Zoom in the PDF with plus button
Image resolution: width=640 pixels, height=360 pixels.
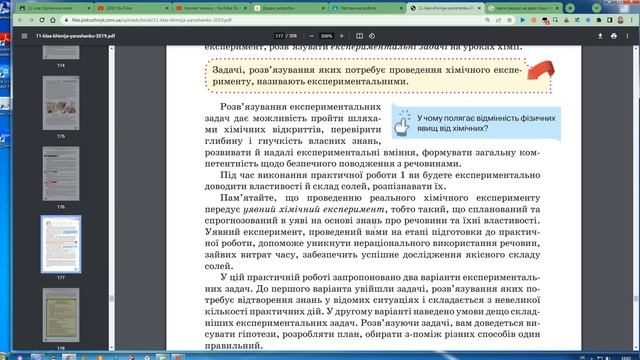[342, 36]
